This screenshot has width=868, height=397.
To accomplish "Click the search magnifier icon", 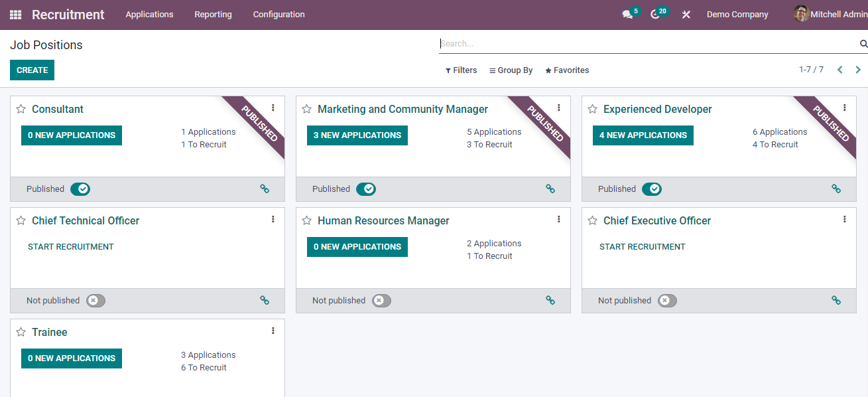I will [863, 44].
